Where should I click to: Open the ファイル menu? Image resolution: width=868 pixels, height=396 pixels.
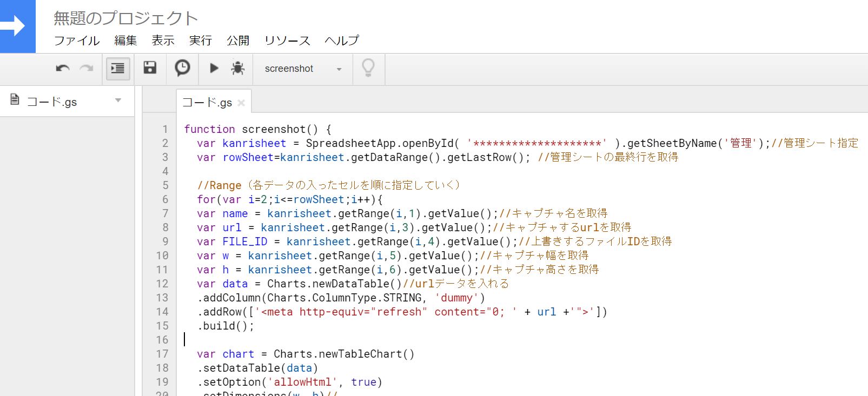click(77, 41)
